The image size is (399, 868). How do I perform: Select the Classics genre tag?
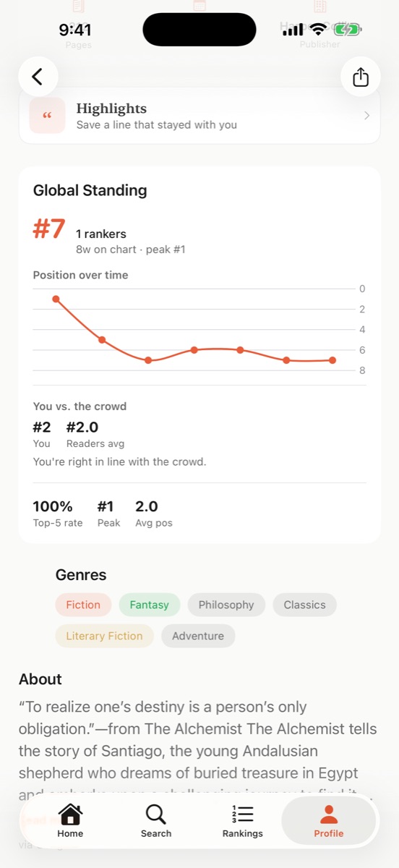[x=304, y=605]
